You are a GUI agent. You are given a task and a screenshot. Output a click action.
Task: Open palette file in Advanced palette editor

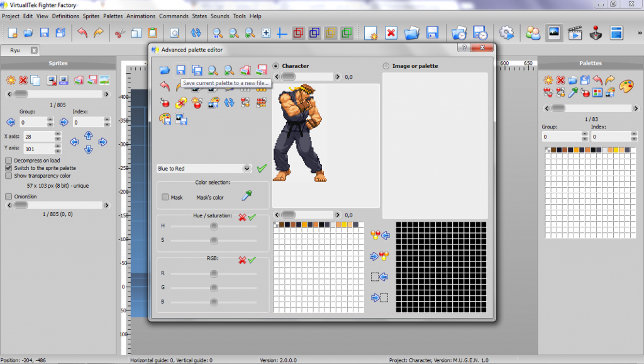165,70
